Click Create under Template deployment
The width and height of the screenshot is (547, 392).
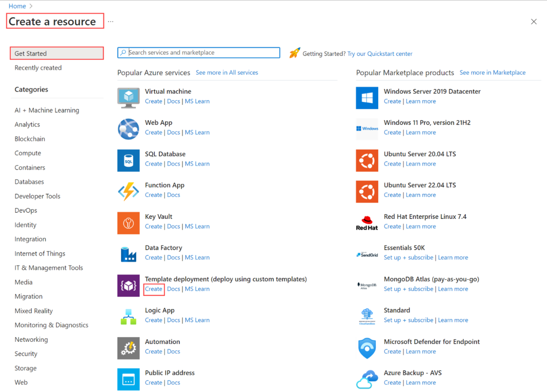(153, 289)
